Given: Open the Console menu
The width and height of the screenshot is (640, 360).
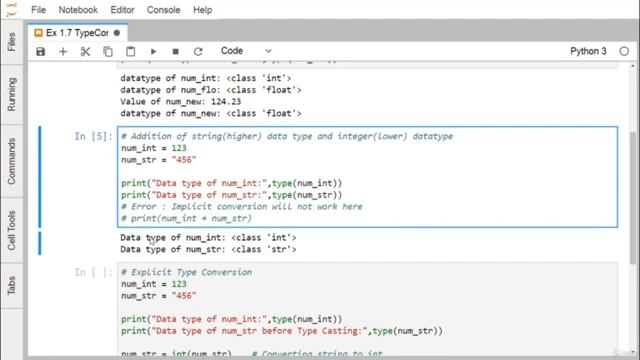Looking at the screenshot, I should coord(163,10).
